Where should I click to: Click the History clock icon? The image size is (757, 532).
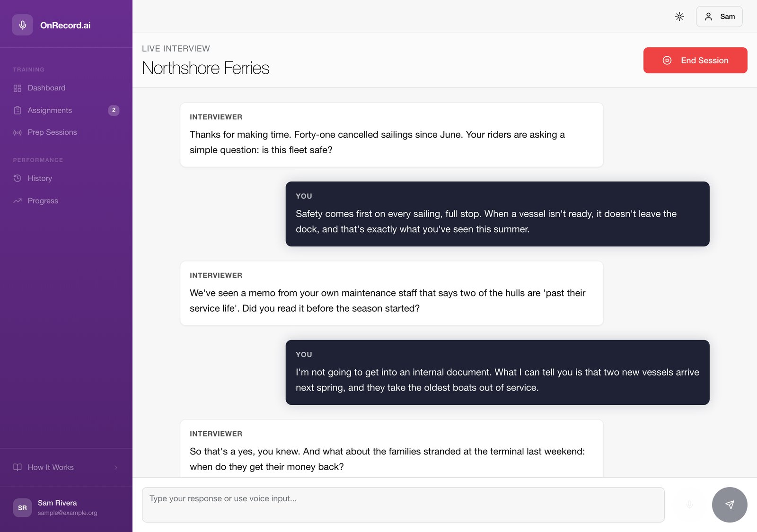click(18, 178)
